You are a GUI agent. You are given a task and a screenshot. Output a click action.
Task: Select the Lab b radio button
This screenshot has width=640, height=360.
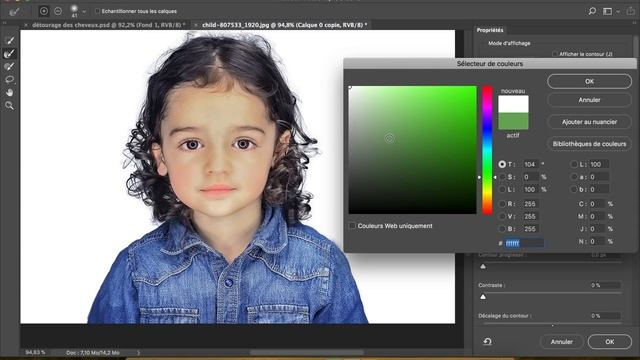[574, 189]
